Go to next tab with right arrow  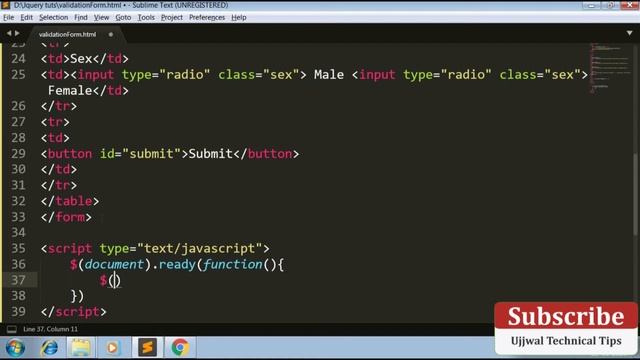(x=17, y=33)
